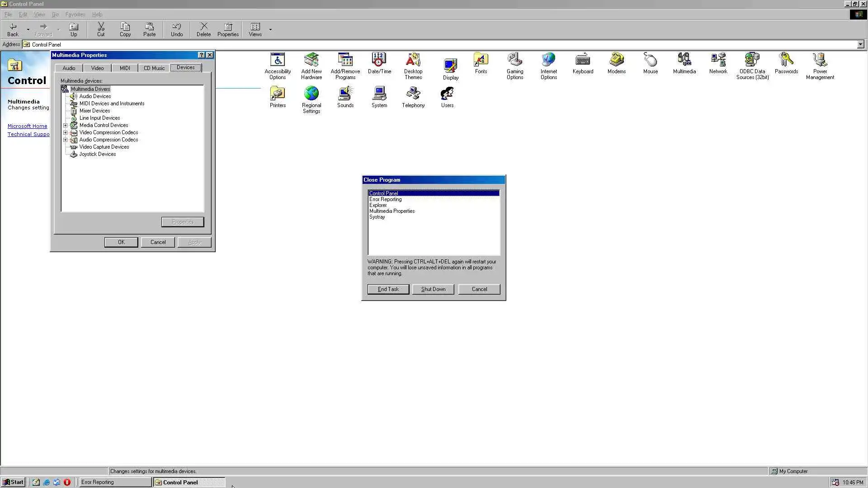Open the Telephony icon
Viewport: 868px width, 488px height.
[413, 94]
